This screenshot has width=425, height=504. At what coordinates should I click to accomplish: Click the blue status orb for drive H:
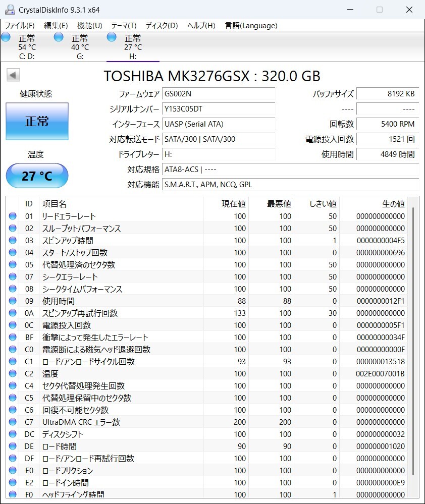tap(112, 37)
